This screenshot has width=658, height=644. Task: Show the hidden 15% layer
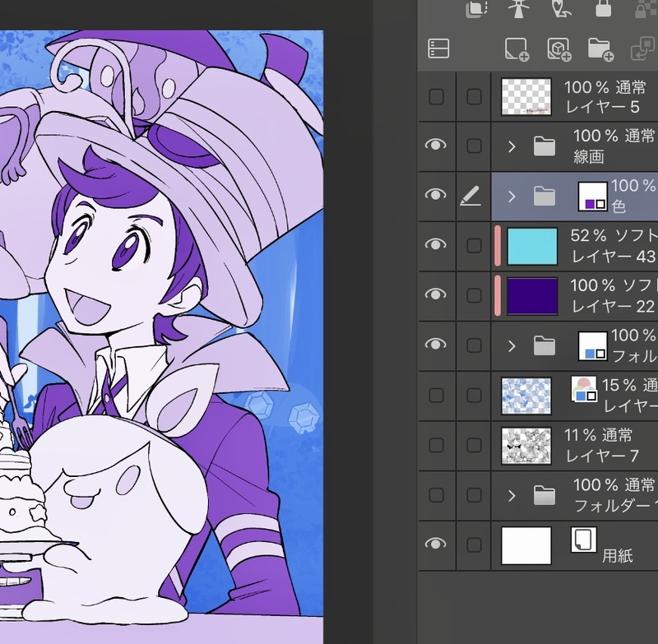(x=437, y=396)
